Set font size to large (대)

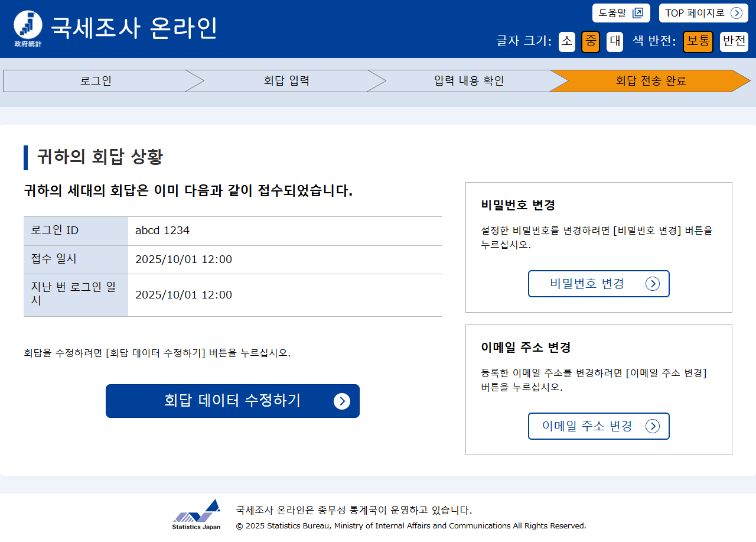615,41
